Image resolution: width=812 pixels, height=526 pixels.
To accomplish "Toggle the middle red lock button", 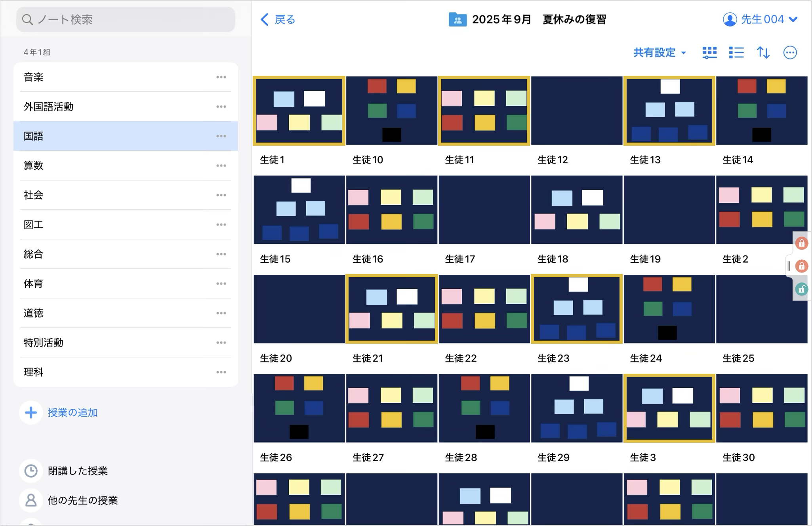I will click(801, 266).
